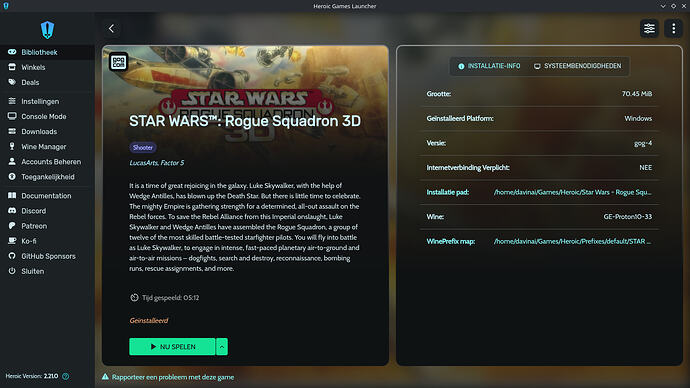Click the 70.45 MiB size value
Image resolution: width=690 pixels, height=388 pixels.
[637, 94]
